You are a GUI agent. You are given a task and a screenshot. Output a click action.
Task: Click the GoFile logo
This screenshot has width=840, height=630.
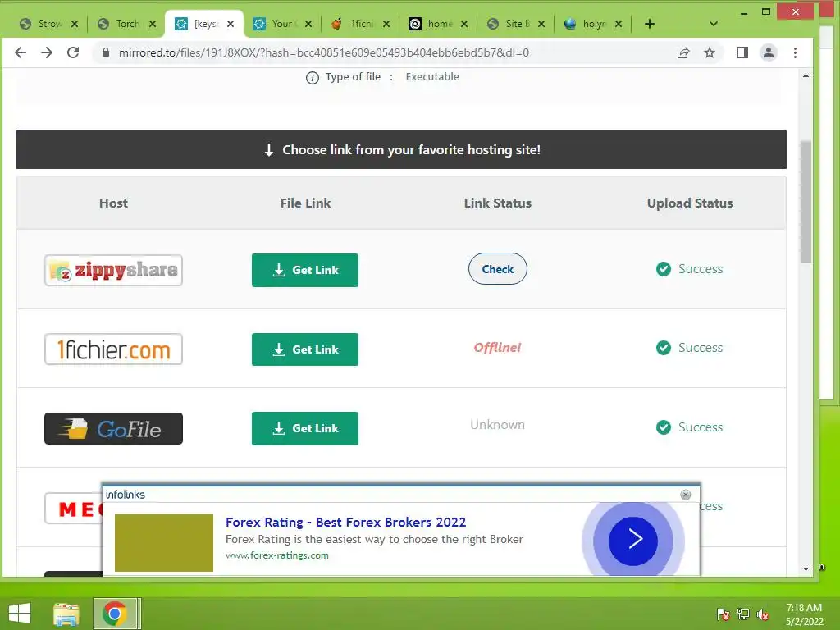(x=113, y=428)
